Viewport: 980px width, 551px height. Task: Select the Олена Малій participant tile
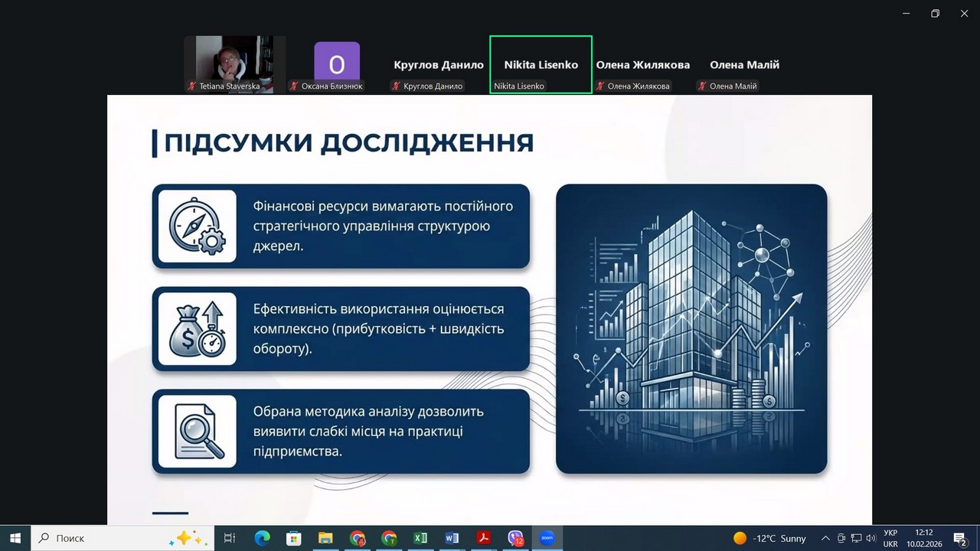[x=744, y=65]
